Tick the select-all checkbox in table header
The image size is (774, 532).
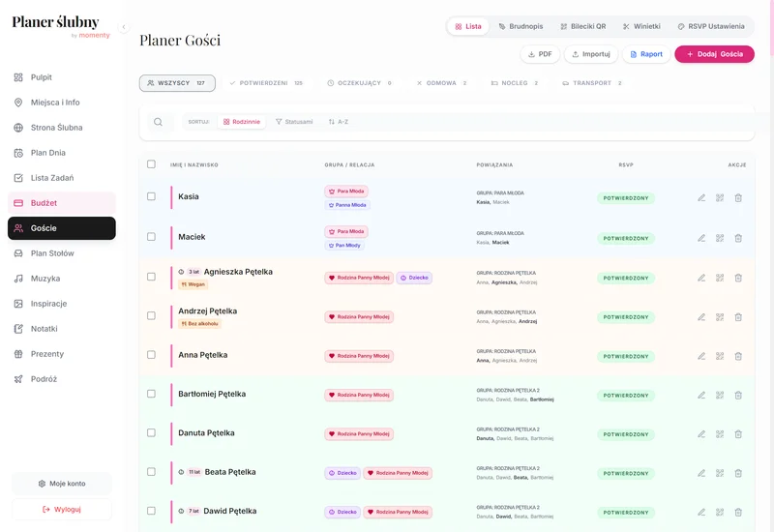pos(151,164)
